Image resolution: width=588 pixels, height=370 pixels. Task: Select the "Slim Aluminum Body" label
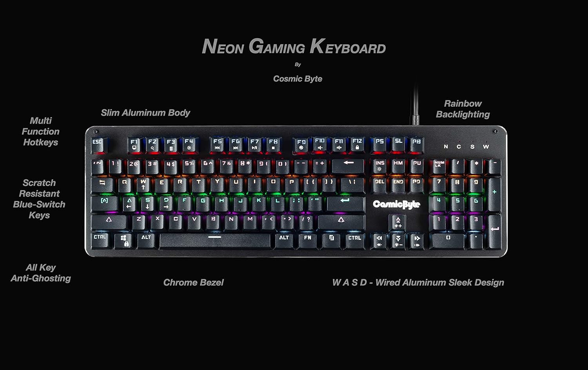(145, 113)
